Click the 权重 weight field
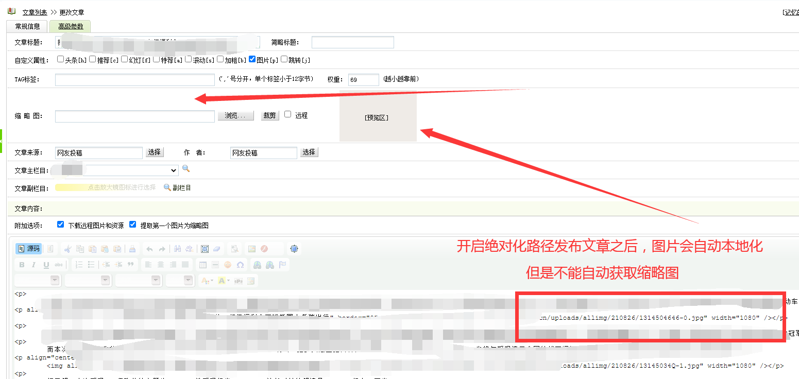 point(363,79)
